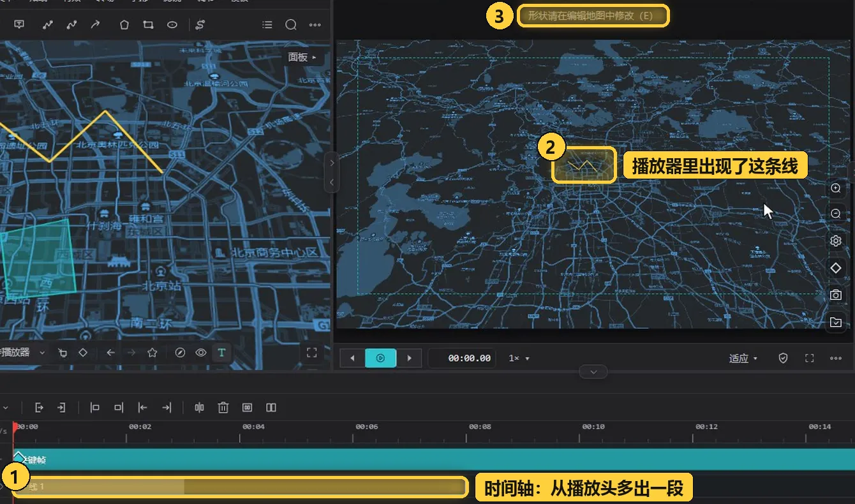
Task: Zoom in the preview with plus magnifier
Action: 836,188
